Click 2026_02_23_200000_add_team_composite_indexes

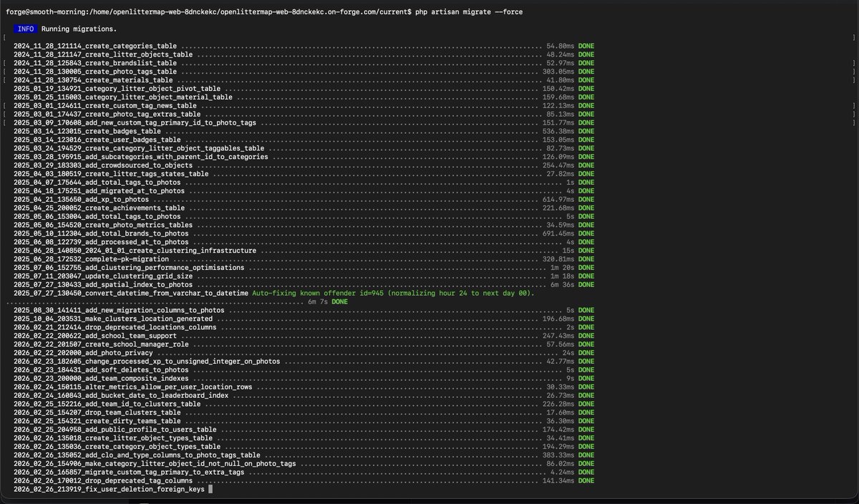pyautogui.click(x=101, y=379)
